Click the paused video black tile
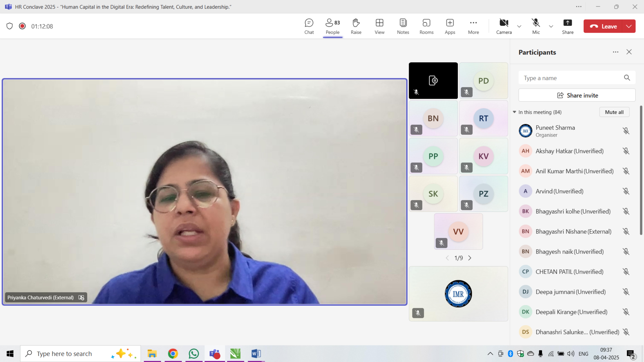The image size is (644, 362). pos(433,81)
